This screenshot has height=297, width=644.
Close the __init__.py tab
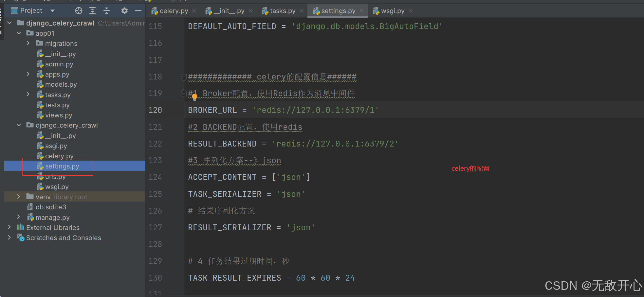point(250,11)
